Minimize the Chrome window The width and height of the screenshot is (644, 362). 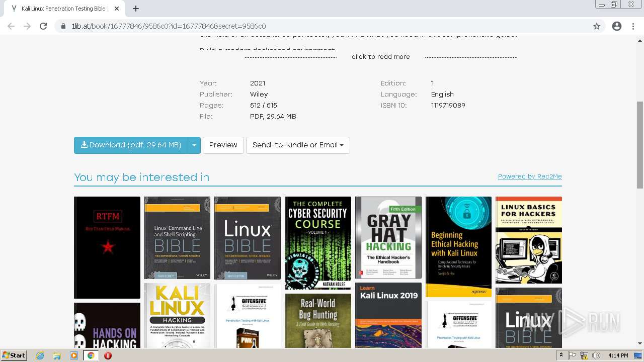pyautogui.click(x=601, y=5)
